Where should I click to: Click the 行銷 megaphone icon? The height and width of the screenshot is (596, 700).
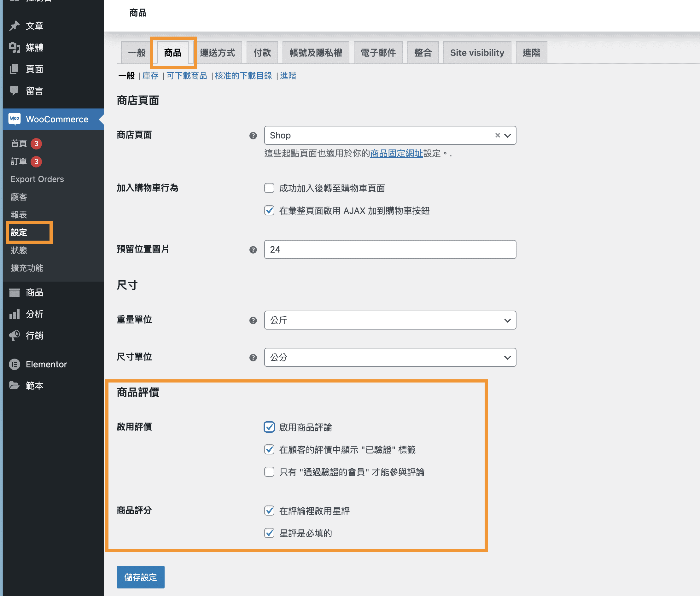(15, 336)
